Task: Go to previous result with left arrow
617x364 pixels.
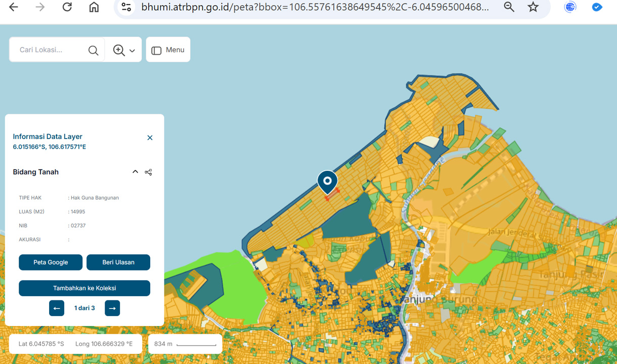Action: point(57,308)
